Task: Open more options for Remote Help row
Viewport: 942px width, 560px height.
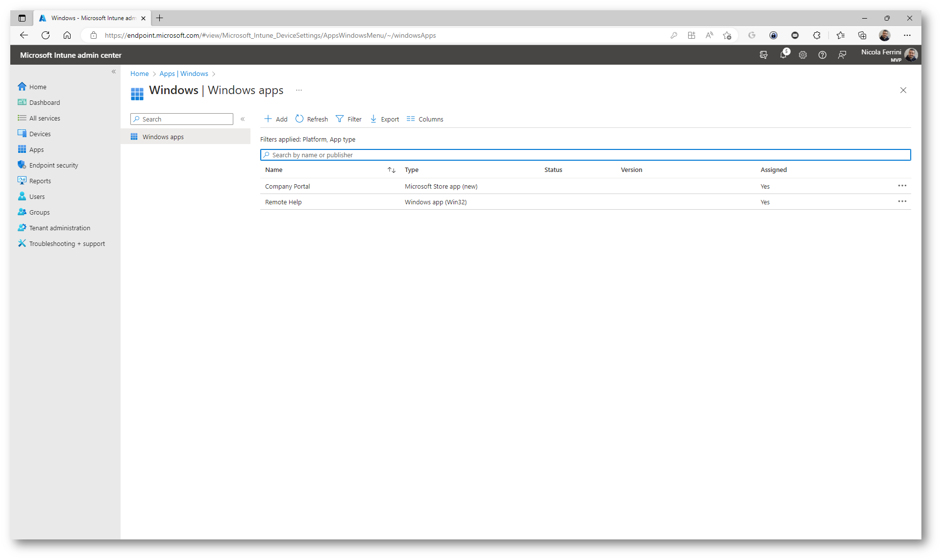Action: [x=902, y=201]
